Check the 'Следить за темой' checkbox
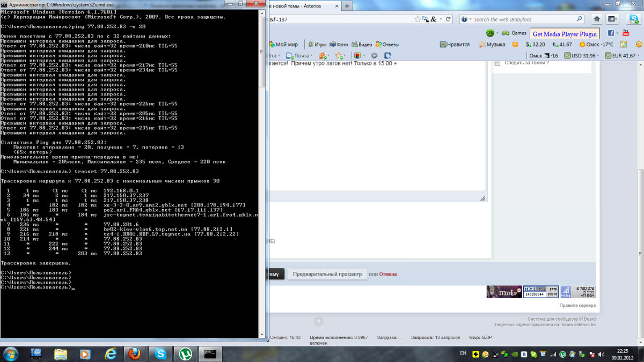Screen dimensions: 644x362 tap(497, 63)
